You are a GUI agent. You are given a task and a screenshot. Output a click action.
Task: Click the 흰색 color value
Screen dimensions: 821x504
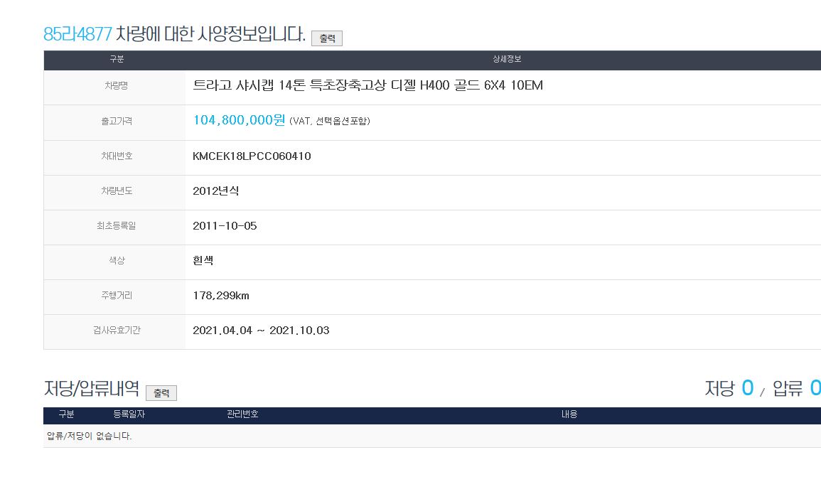[x=203, y=261]
